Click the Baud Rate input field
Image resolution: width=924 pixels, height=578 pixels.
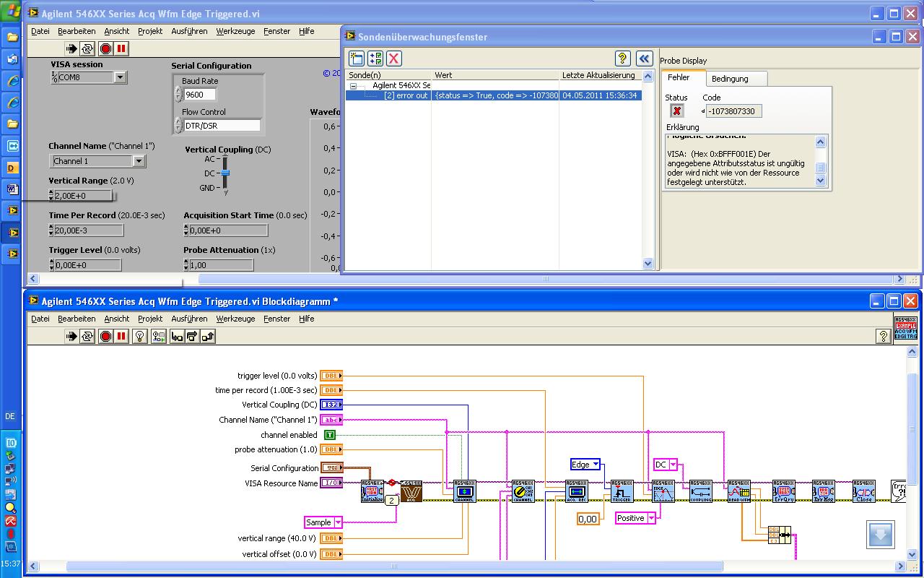199,95
